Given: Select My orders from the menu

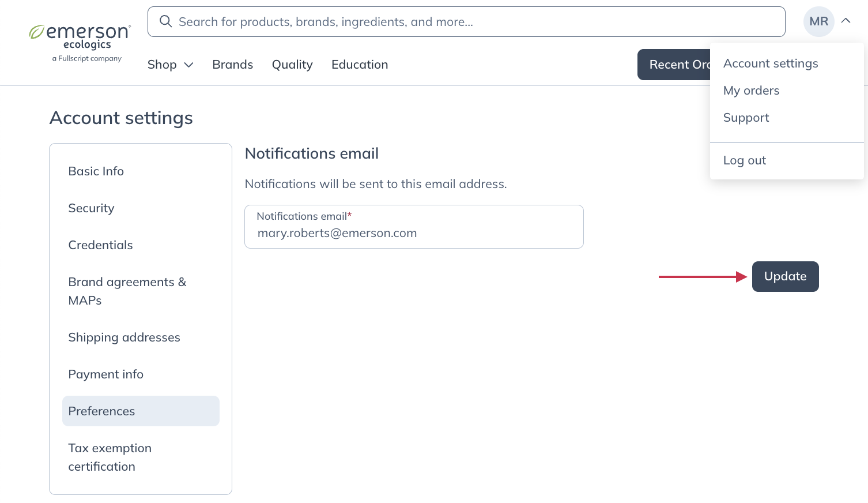Looking at the screenshot, I should 751,91.
